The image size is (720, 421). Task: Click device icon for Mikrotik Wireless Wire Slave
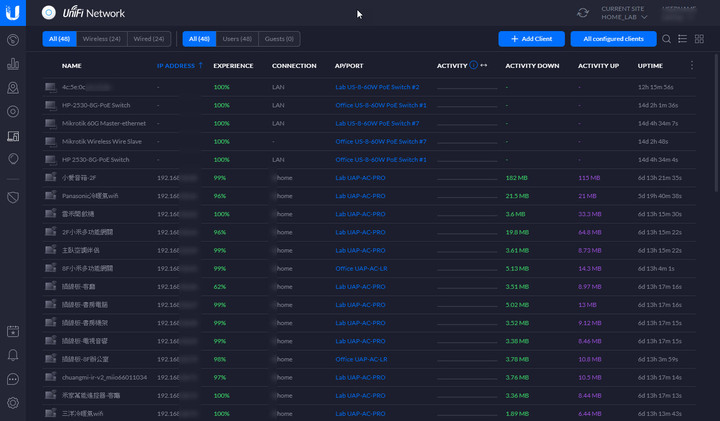(51, 141)
